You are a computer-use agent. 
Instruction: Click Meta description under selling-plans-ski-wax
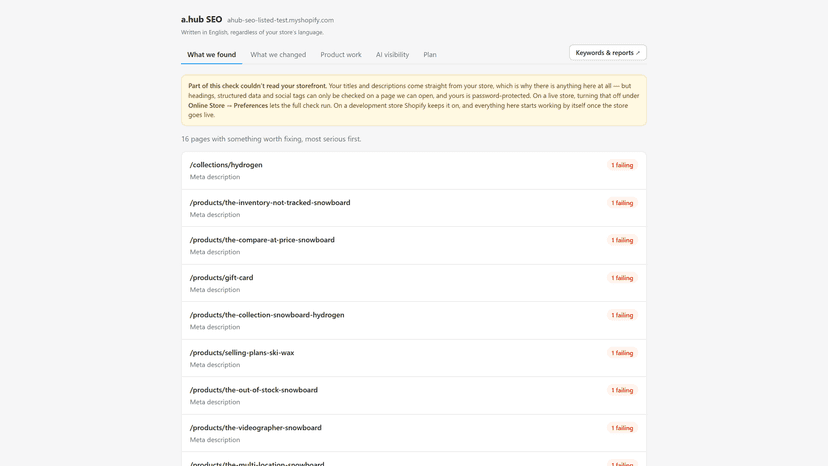tap(215, 365)
